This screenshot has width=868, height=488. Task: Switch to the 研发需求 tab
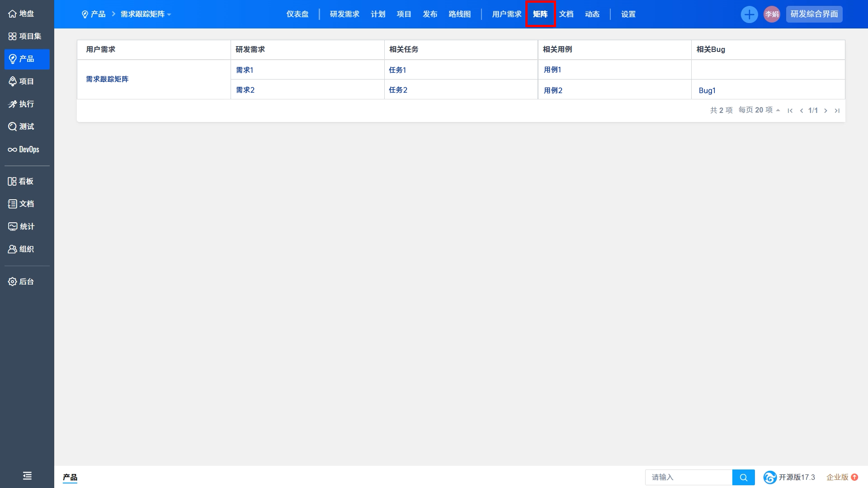click(x=344, y=14)
